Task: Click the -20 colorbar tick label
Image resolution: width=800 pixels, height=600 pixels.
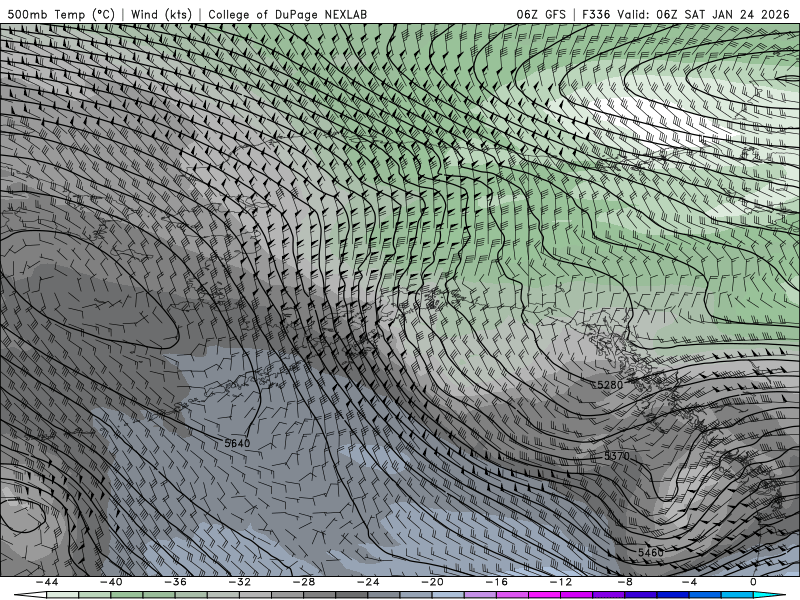Action: click(x=433, y=582)
